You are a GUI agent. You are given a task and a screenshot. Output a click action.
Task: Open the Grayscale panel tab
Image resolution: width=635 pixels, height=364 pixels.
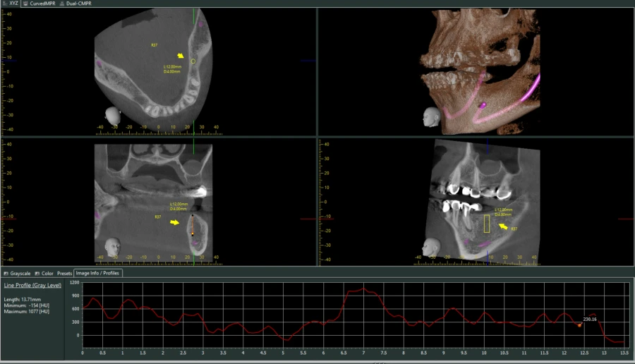(x=18, y=273)
